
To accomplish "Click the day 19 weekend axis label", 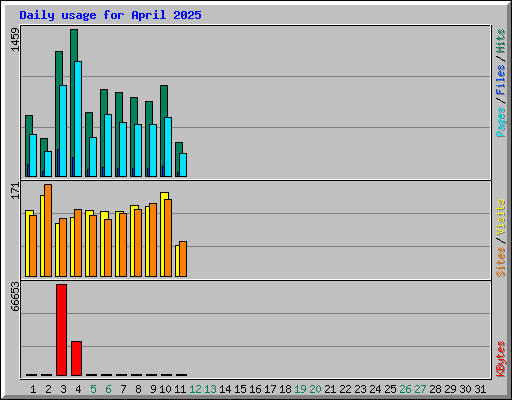I will tap(300, 389).
